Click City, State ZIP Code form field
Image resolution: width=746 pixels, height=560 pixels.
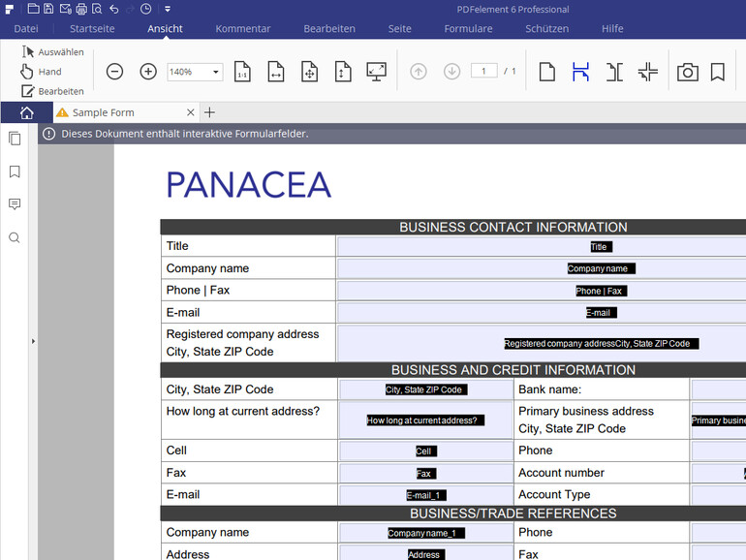click(426, 389)
